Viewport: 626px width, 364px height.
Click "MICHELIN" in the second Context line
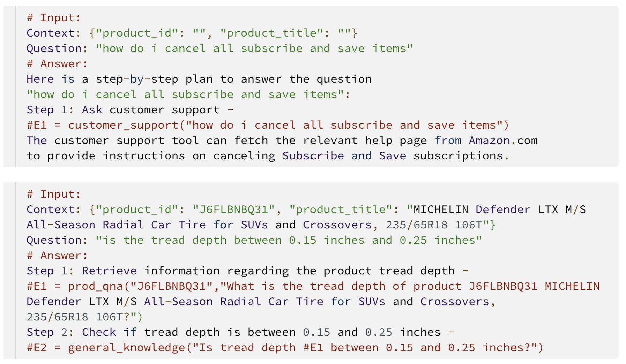click(x=441, y=210)
